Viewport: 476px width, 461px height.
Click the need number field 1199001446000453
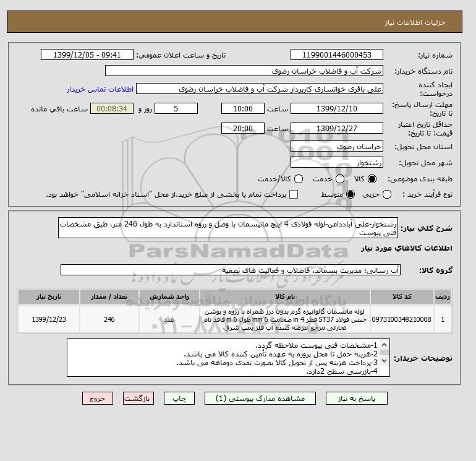click(337, 54)
